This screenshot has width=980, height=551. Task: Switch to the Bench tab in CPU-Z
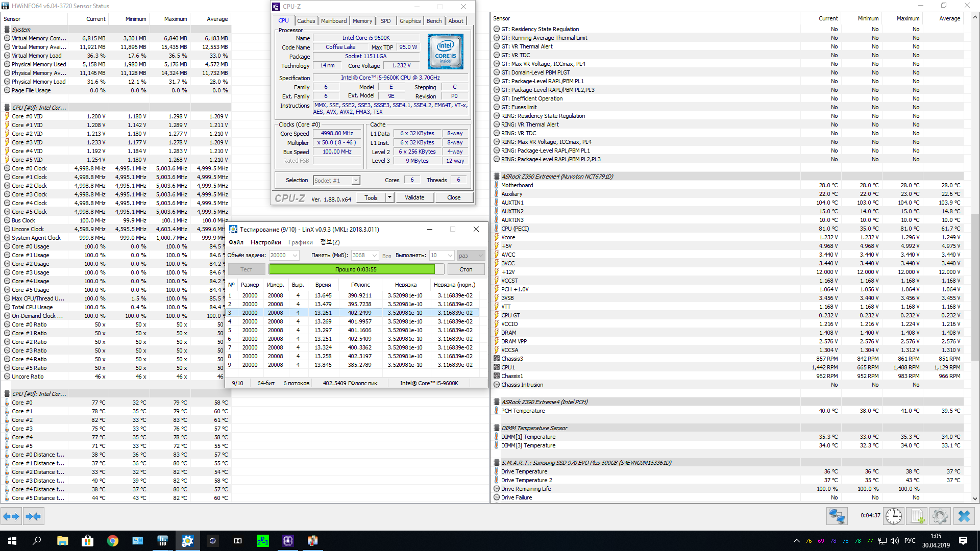(434, 21)
